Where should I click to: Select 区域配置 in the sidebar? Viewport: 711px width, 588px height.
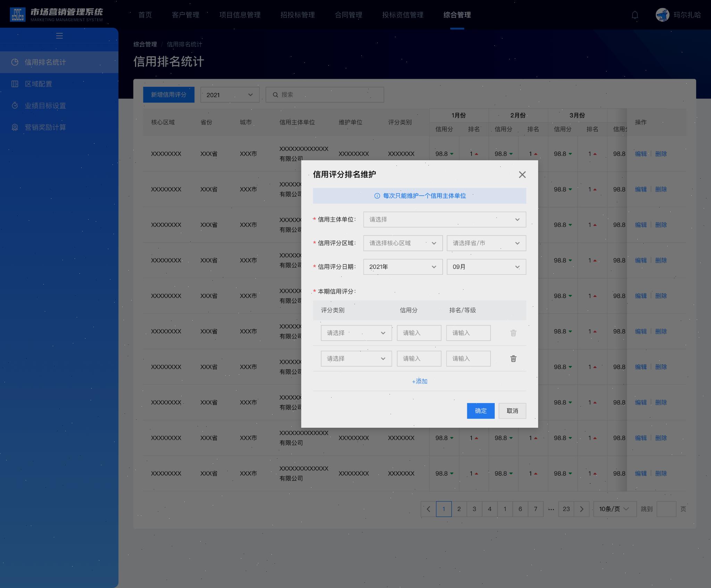pyautogui.click(x=59, y=84)
